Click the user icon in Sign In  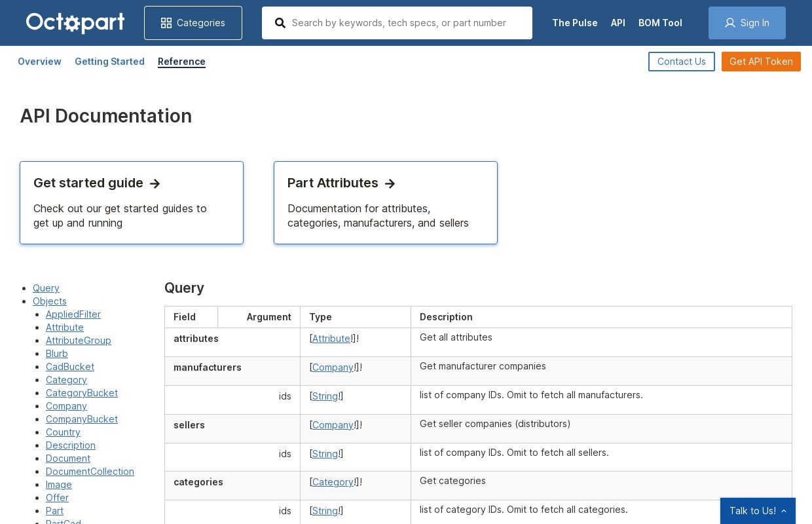pos(730,23)
